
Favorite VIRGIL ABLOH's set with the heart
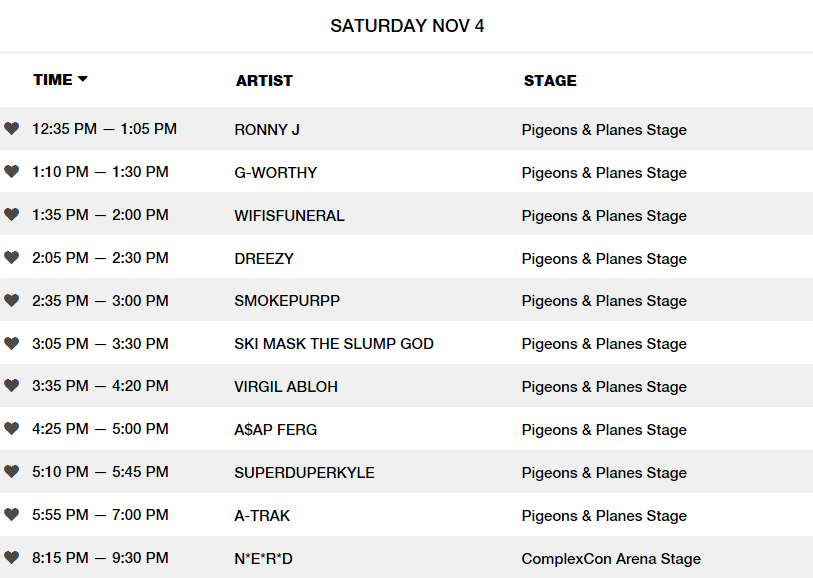pos(11,385)
